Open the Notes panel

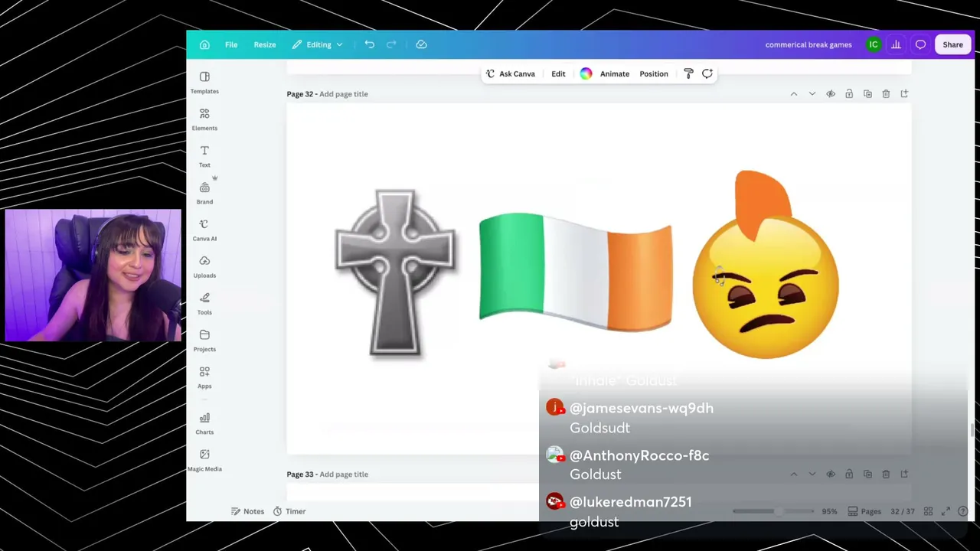point(248,511)
